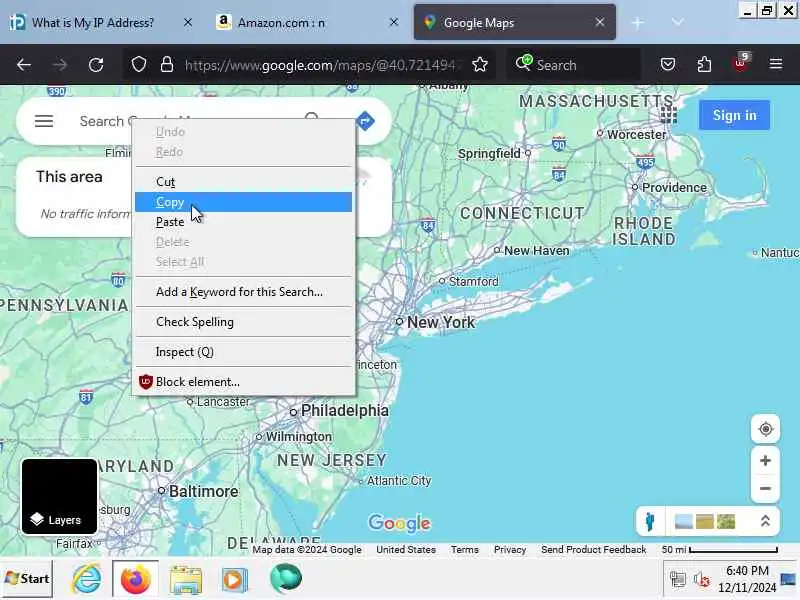Open the Privacy link
This screenshot has height=600, width=800.
coord(510,549)
